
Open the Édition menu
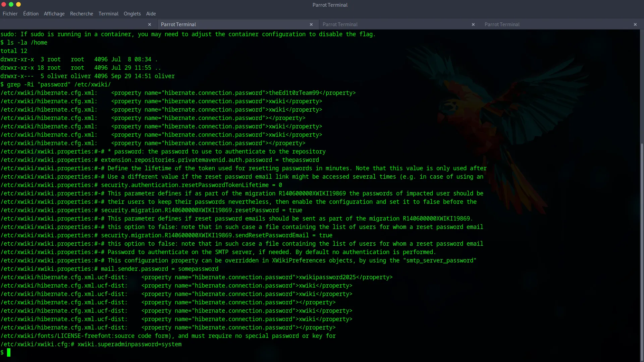click(31, 14)
